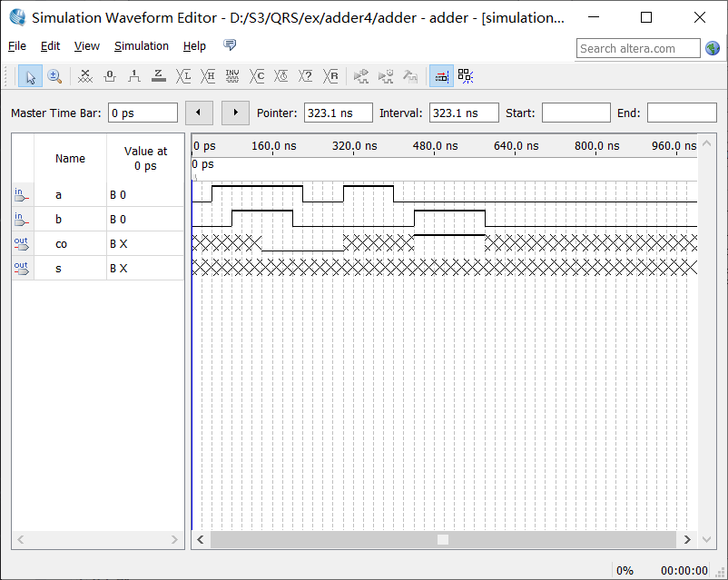Apply High Impedance (Z) to waveform
Screen dimensions: 728x580
click(159, 76)
